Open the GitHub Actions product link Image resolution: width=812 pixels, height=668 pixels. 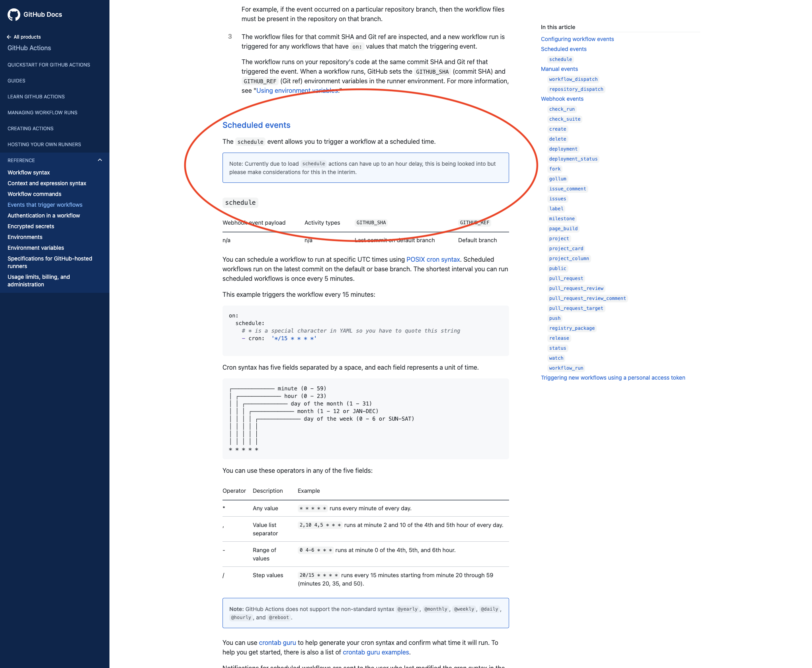coord(29,48)
